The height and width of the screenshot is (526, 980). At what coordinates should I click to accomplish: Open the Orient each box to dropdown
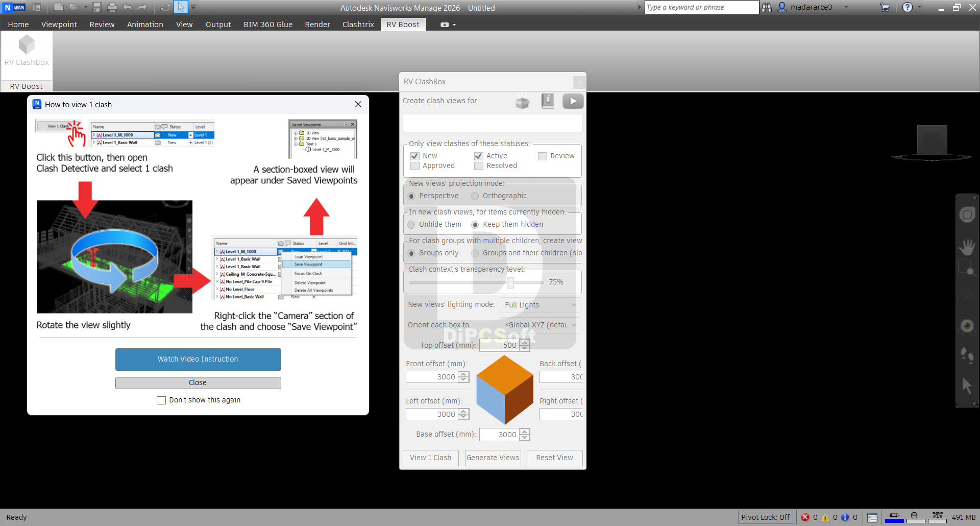coord(541,325)
